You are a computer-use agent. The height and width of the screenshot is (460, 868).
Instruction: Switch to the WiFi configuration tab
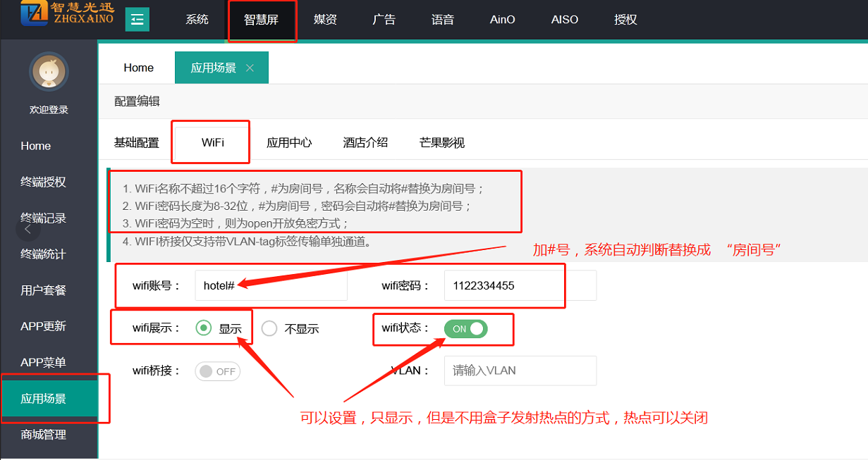click(213, 142)
